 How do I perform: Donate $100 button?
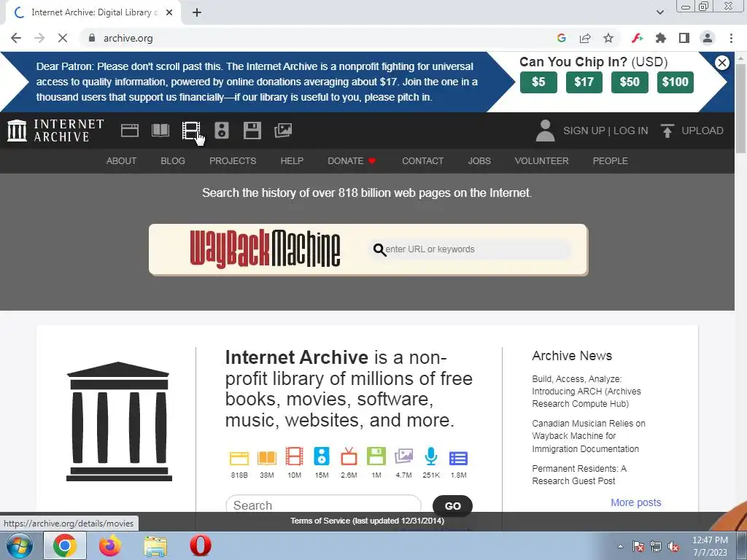(675, 82)
